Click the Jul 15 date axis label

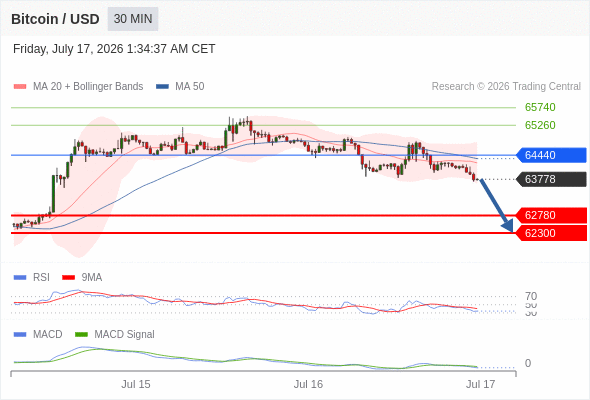[135, 384]
